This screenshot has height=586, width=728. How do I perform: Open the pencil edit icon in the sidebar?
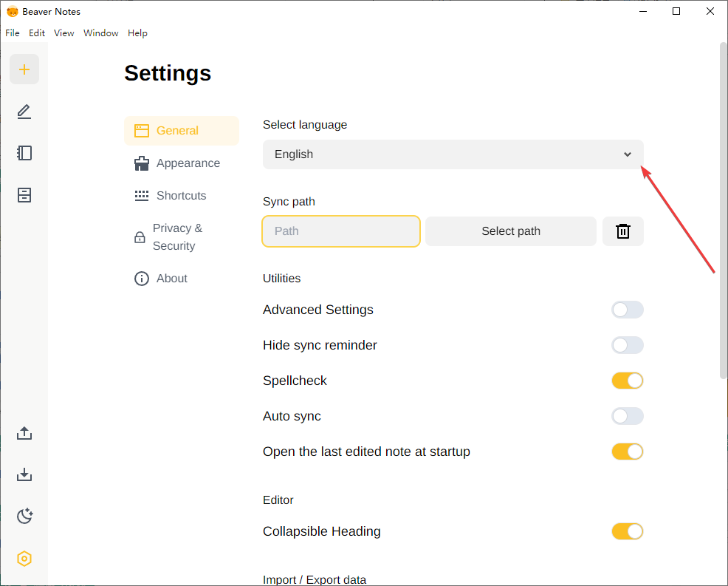click(24, 112)
